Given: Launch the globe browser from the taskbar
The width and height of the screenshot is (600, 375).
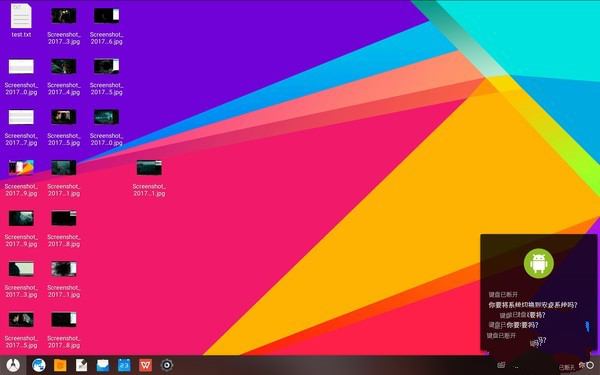Looking at the screenshot, I should click(39, 365).
